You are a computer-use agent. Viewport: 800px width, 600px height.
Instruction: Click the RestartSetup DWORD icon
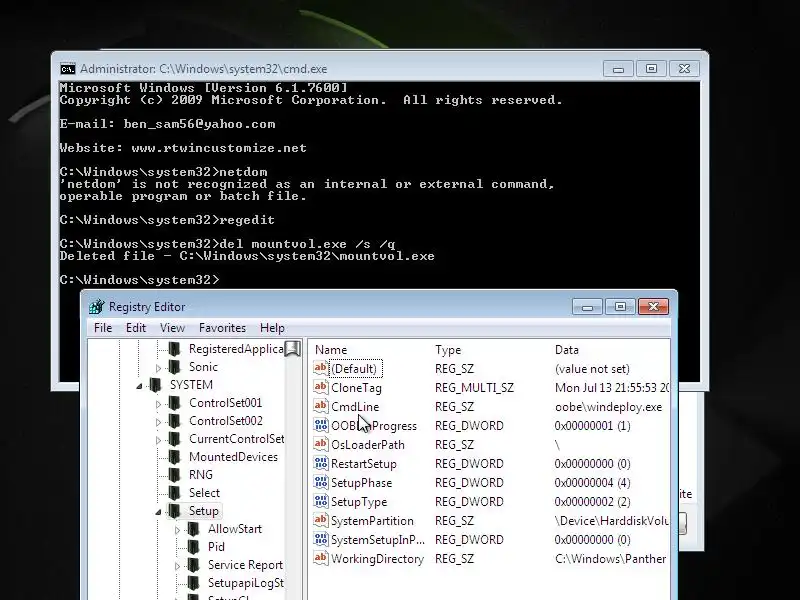(320, 463)
